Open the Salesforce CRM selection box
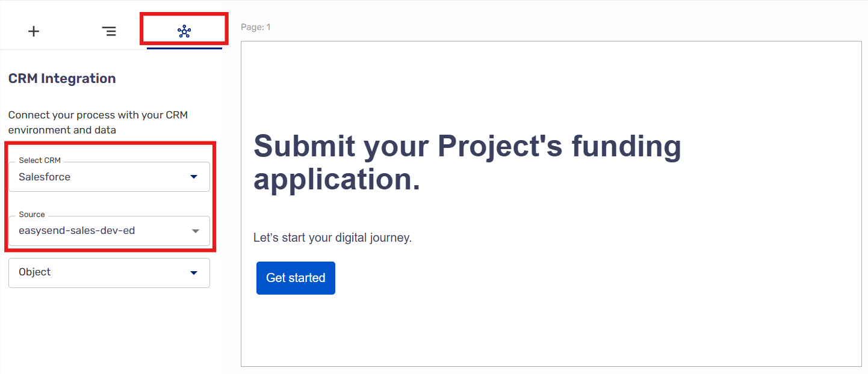 click(102, 177)
